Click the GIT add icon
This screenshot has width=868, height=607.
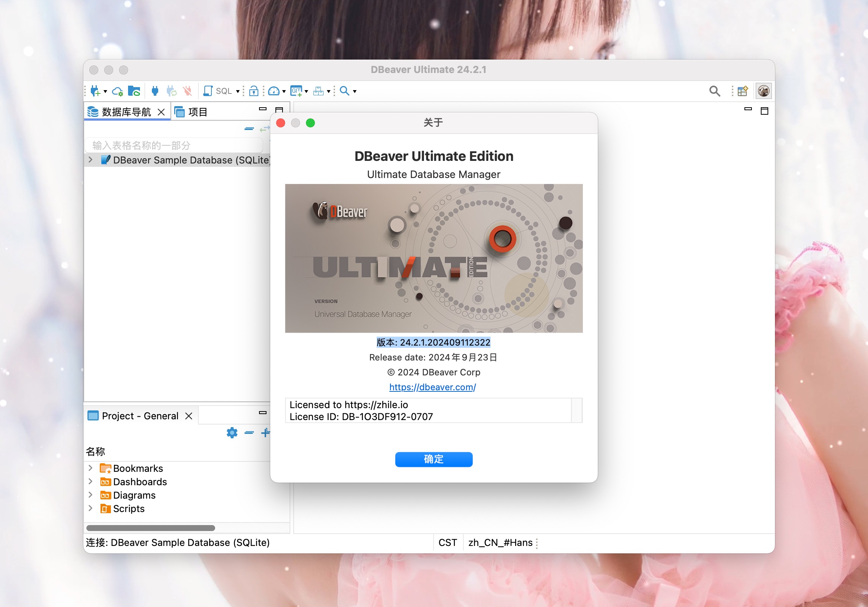[296, 91]
